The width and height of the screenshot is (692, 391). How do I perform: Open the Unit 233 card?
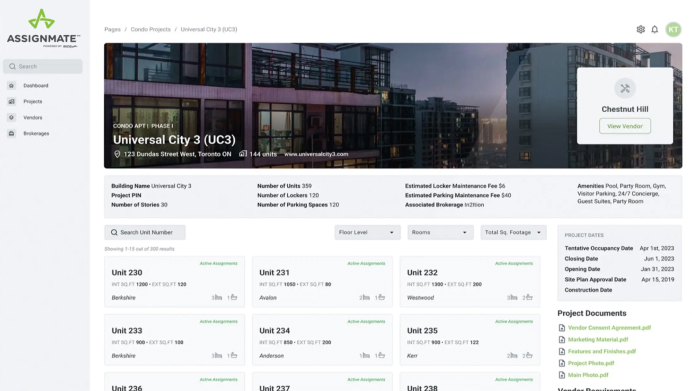pos(174,340)
